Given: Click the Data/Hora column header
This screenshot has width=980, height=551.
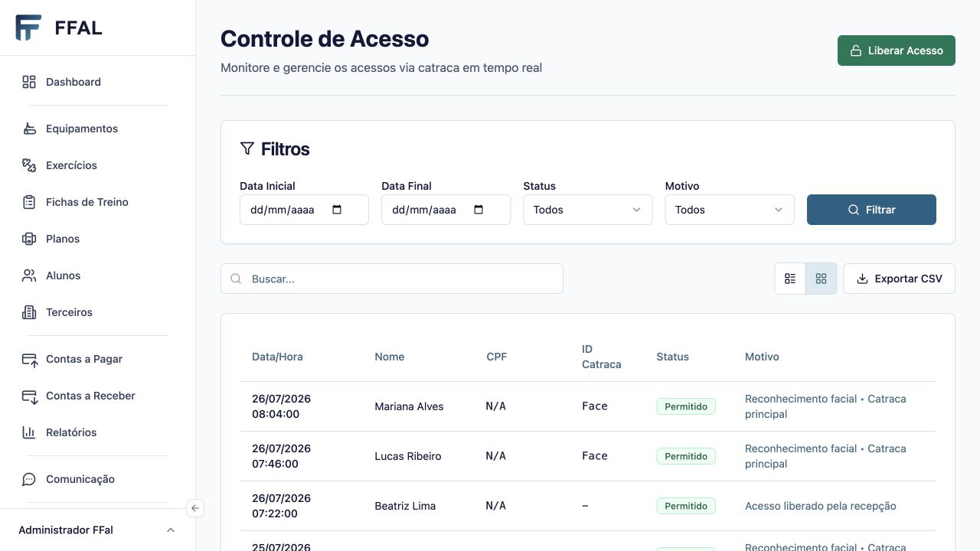Looking at the screenshot, I should click(x=277, y=357).
